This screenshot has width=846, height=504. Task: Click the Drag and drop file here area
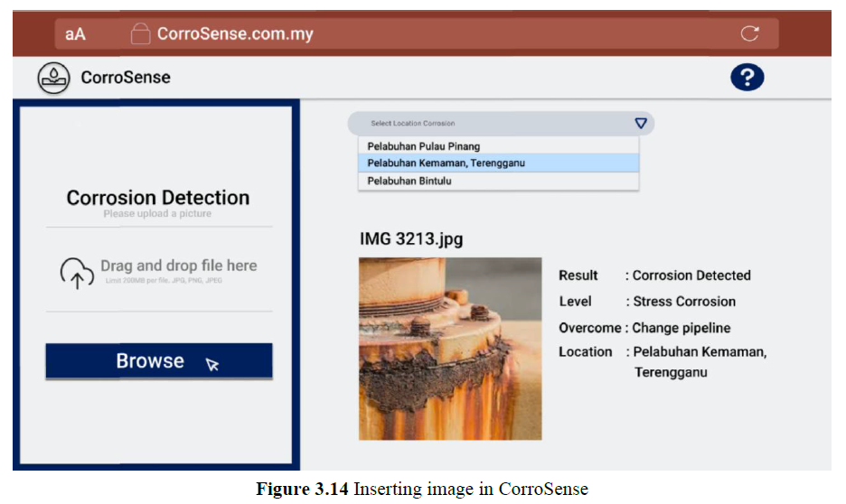(178, 266)
